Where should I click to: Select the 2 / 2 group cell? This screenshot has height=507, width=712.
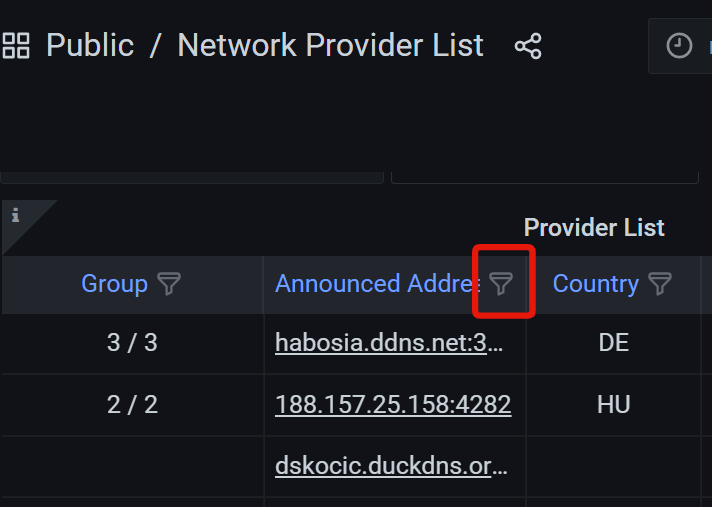point(132,404)
